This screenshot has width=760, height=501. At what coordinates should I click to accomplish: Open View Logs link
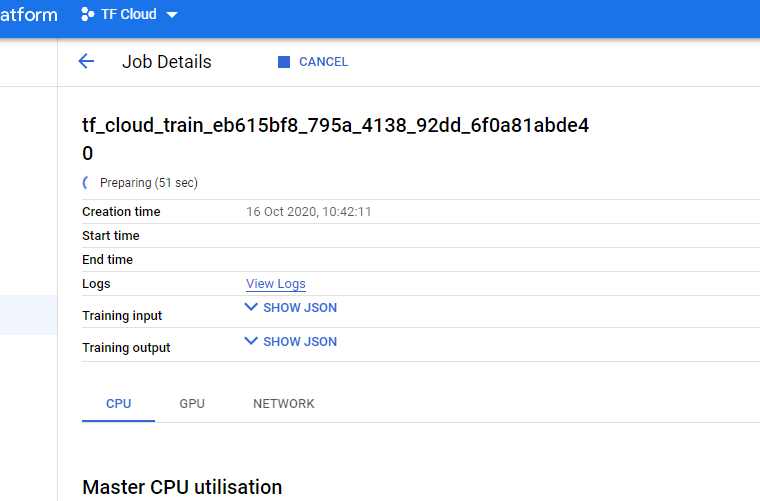(276, 283)
